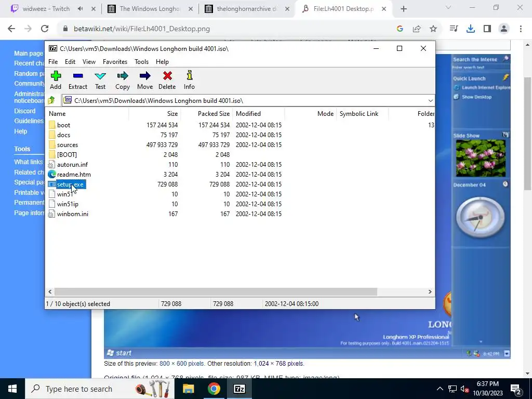This screenshot has width=532, height=399.
Task: Open a new Chrome tab
Action: click(x=403, y=9)
